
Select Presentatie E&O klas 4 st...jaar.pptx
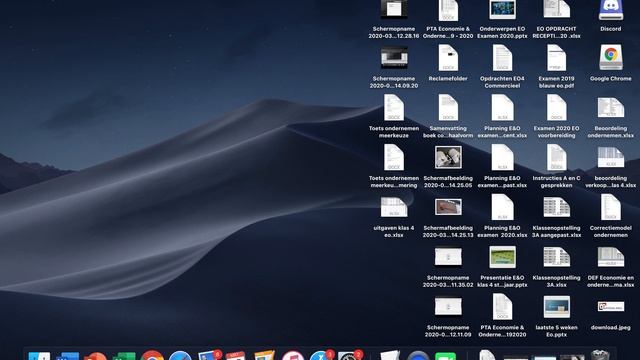(x=502, y=257)
